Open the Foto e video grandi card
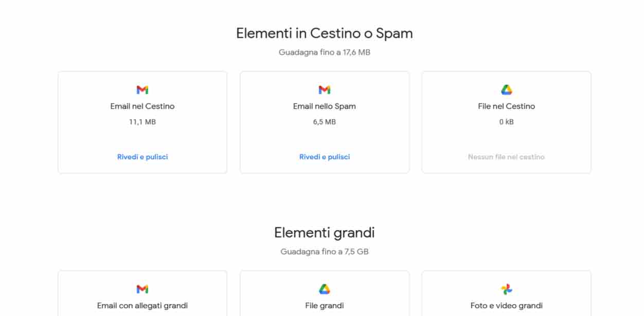Image resolution: width=644 pixels, height=316 pixels. click(x=507, y=293)
